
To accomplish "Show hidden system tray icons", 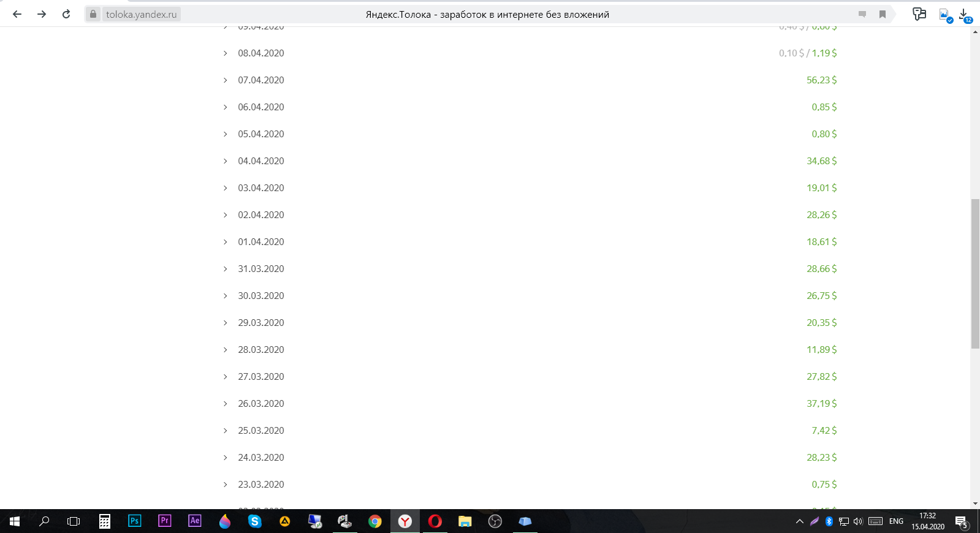I will pyautogui.click(x=800, y=521).
